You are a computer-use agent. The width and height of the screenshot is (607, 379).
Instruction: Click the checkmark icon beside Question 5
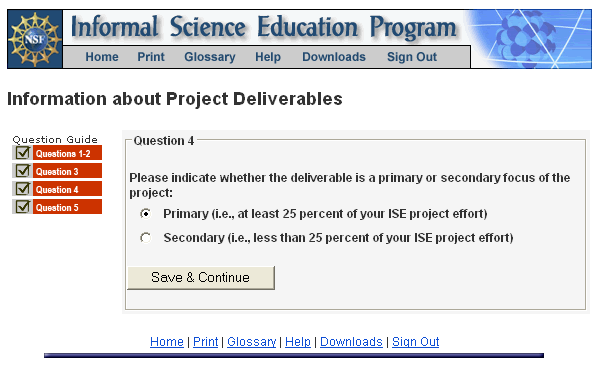tap(22, 207)
